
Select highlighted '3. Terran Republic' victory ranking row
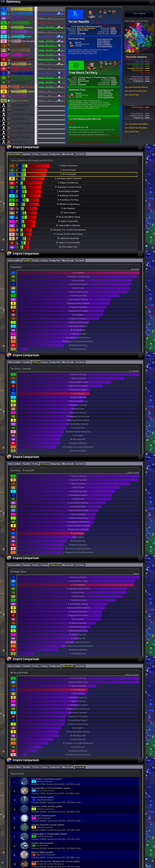pyautogui.click(x=73, y=174)
